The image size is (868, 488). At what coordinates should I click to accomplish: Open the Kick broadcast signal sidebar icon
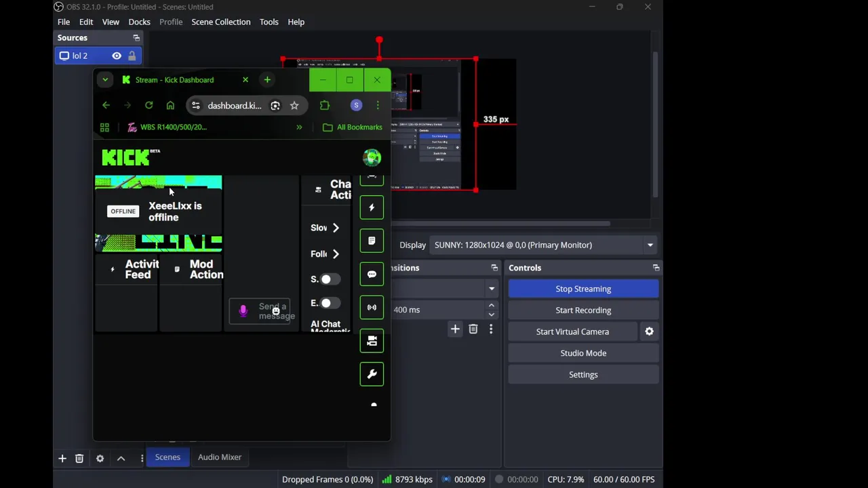click(372, 307)
